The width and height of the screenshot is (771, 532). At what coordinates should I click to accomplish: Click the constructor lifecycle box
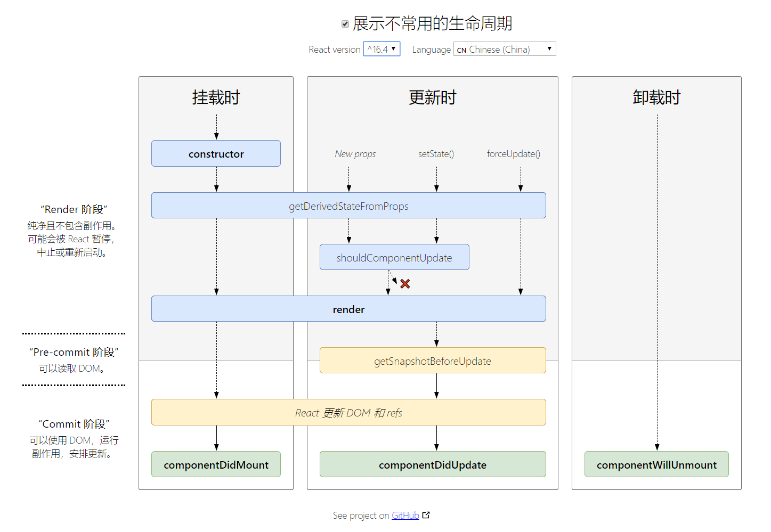(x=216, y=153)
